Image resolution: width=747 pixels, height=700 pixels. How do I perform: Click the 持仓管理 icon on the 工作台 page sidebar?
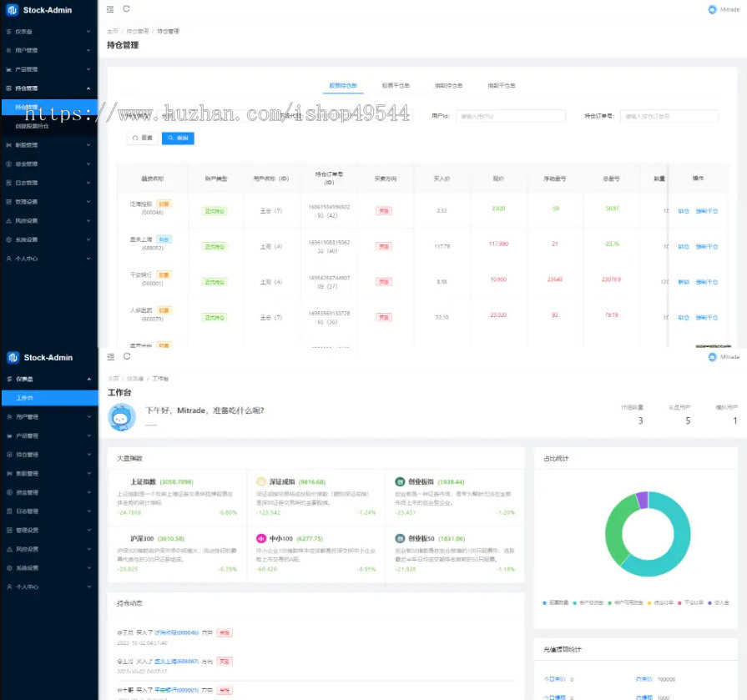point(9,455)
